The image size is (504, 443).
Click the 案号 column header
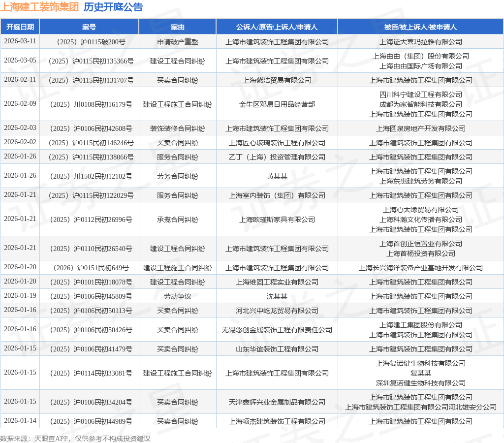pos(89,27)
